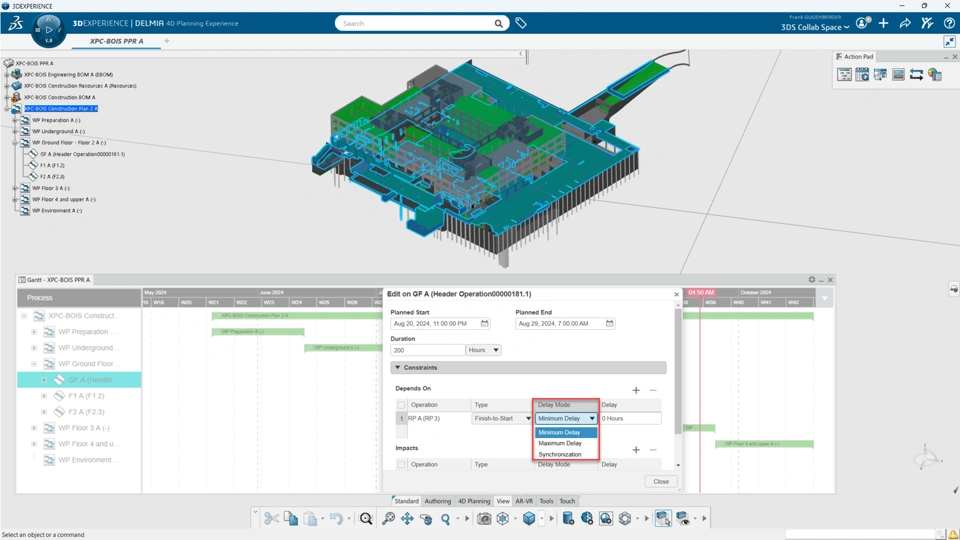
Task: Click the minimize view icon below the help icon
Action: [x=949, y=42]
